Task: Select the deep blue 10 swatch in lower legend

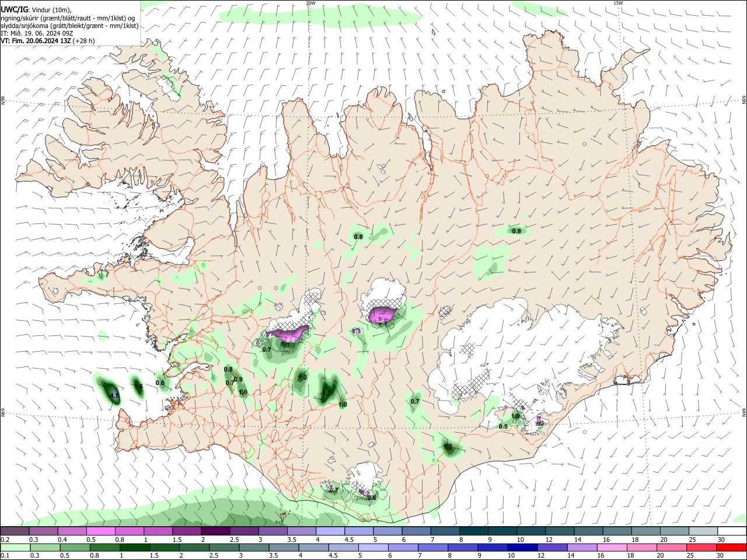Action: click(x=522, y=547)
